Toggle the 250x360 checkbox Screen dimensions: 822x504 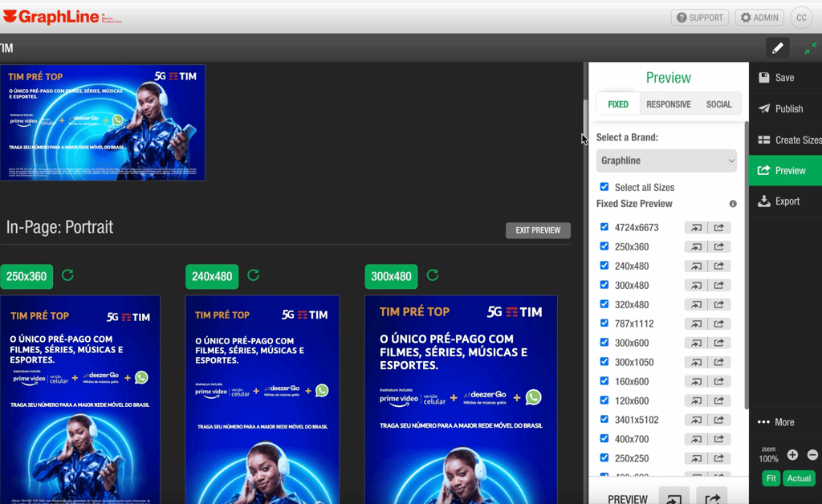(x=604, y=246)
